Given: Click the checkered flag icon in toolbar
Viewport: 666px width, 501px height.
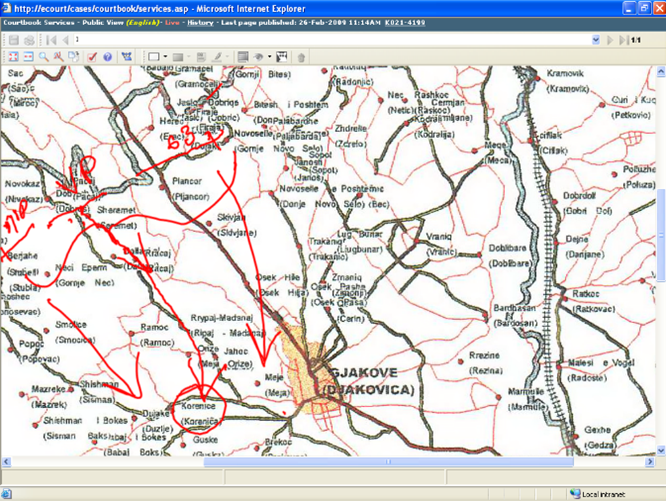Looking at the screenshot, I should point(282,57).
